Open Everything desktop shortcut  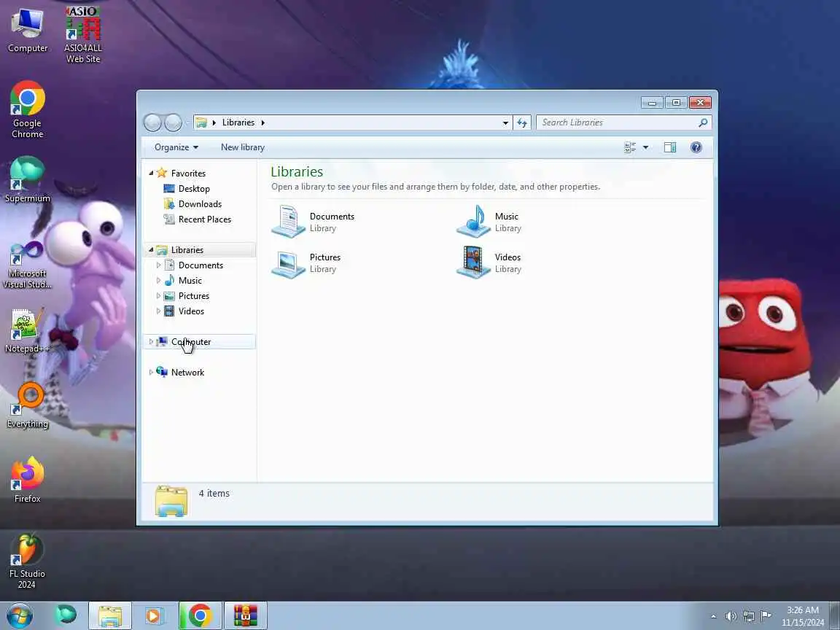click(27, 405)
